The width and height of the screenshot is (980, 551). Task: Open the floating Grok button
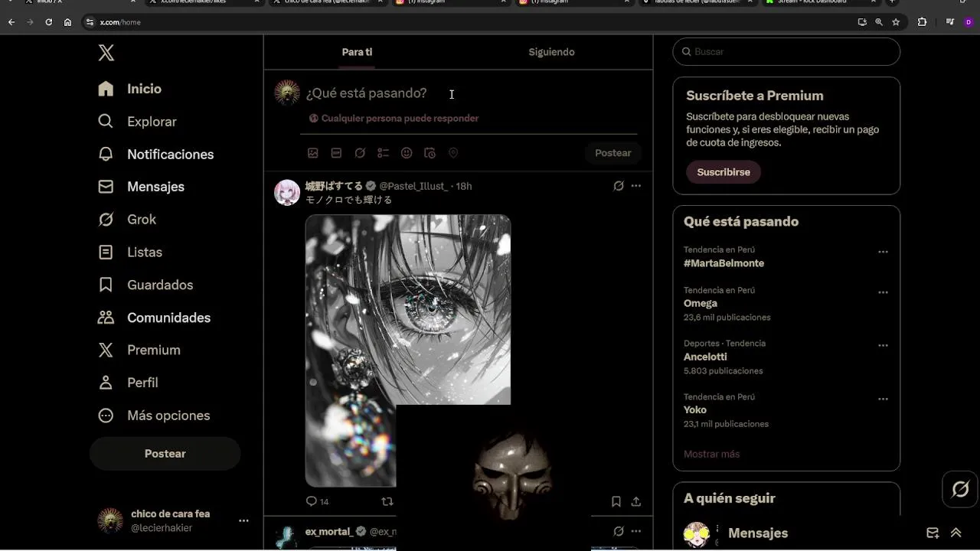coord(960,489)
